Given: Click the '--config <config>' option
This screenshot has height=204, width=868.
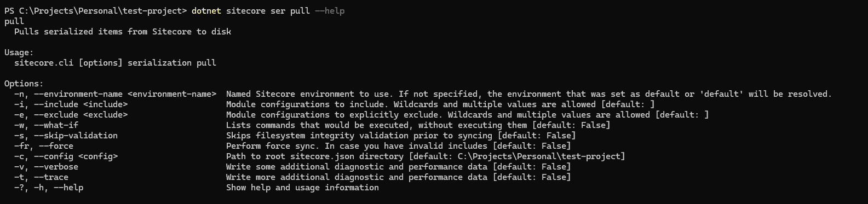Looking at the screenshot, I should point(76,156).
